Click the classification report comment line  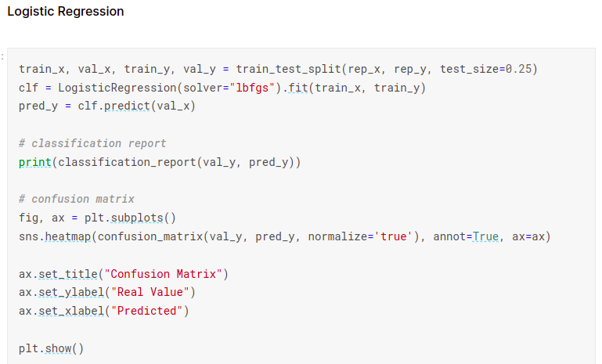click(92, 143)
